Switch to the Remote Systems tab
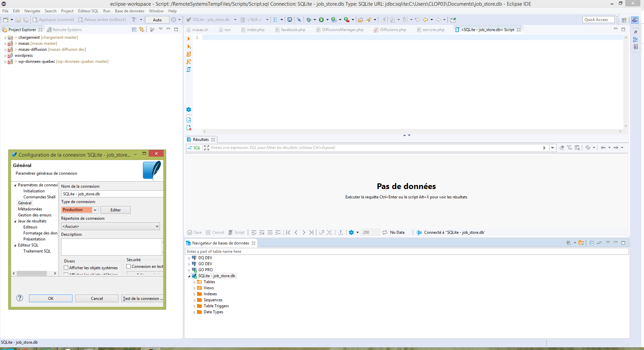This screenshot has width=644, height=350. click(64, 30)
